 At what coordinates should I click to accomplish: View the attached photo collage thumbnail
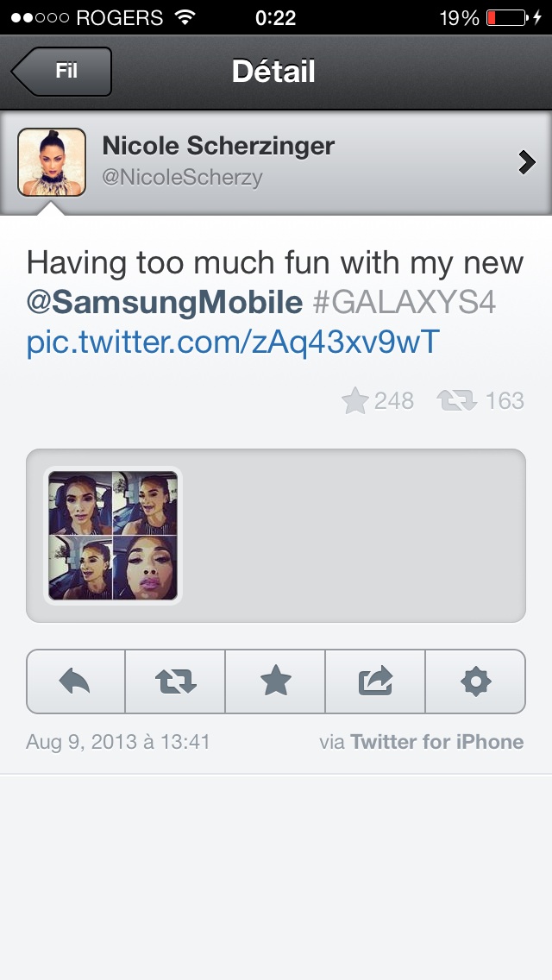click(x=113, y=536)
